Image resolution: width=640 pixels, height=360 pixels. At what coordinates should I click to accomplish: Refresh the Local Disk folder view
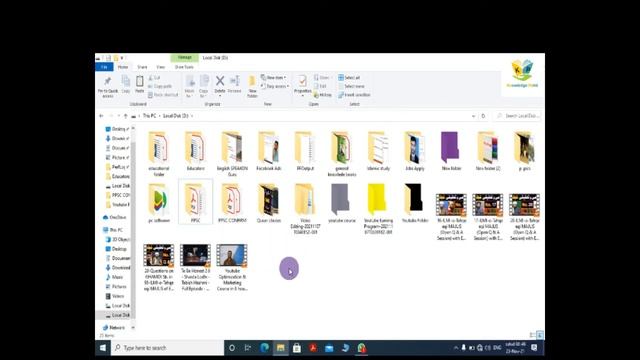pyautogui.click(x=483, y=116)
